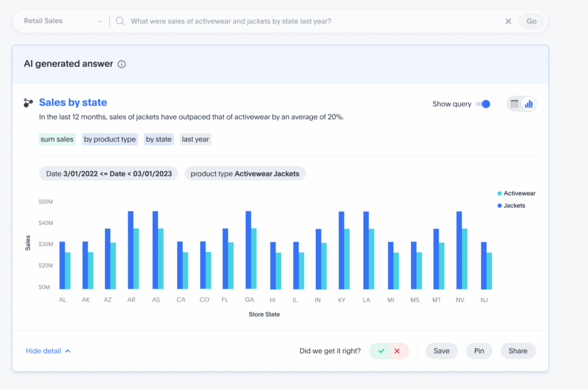
Task: Click the 'by product type' query chip
Action: (x=110, y=139)
